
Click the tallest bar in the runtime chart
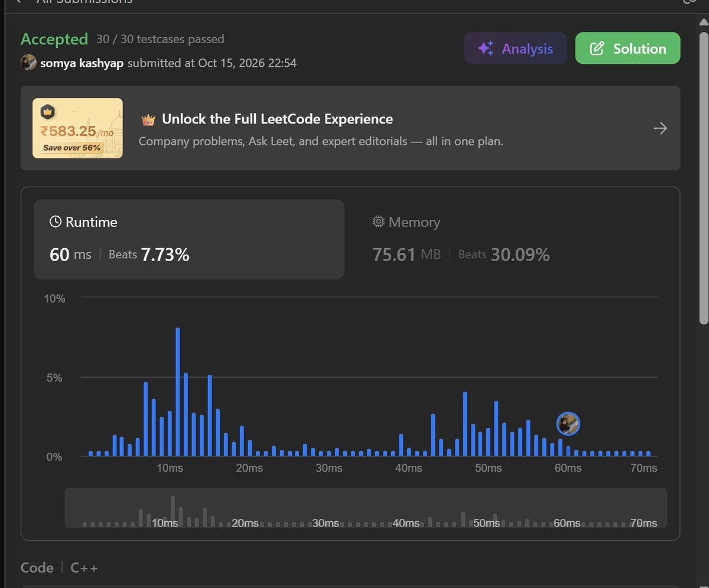pyautogui.click(x=177, y=392)
